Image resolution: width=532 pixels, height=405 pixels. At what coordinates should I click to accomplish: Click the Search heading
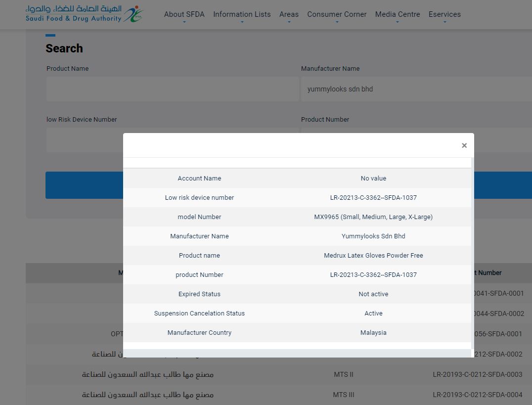click(x=64, y=48)
